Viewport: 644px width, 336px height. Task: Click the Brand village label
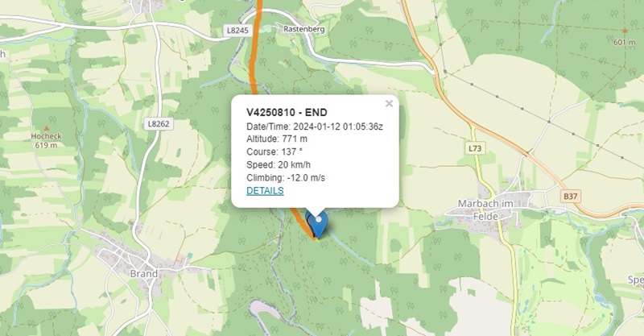(143, 273)
